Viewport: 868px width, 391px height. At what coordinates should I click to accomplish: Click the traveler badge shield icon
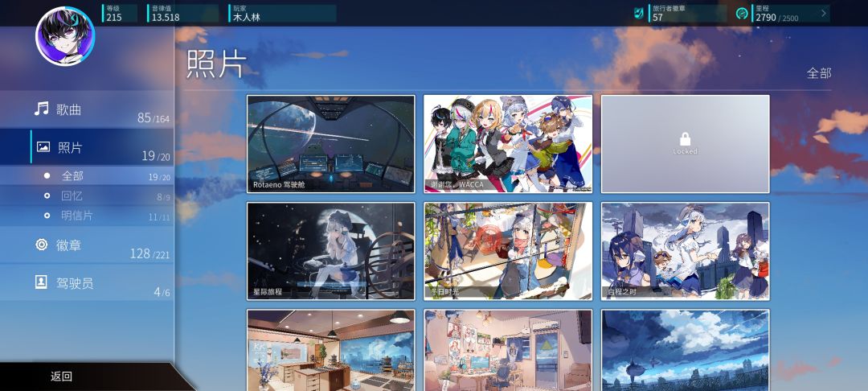[x=638, y=14]
